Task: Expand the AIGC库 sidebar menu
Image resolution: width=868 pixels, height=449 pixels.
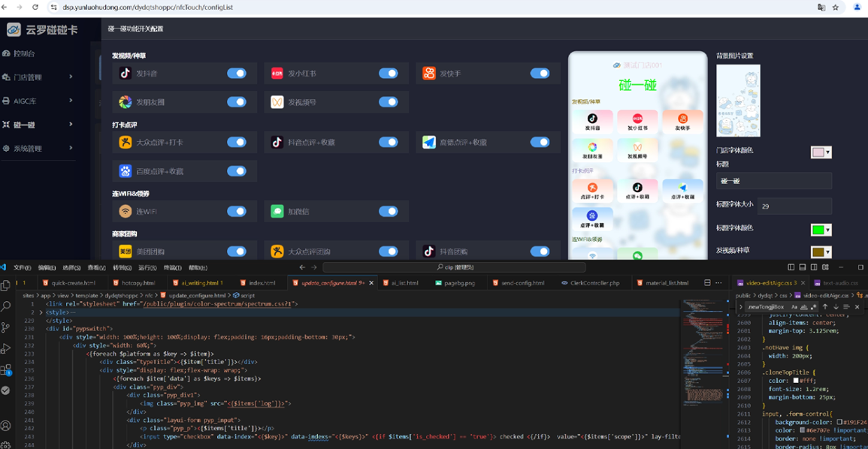Action: tap(38, 101)
